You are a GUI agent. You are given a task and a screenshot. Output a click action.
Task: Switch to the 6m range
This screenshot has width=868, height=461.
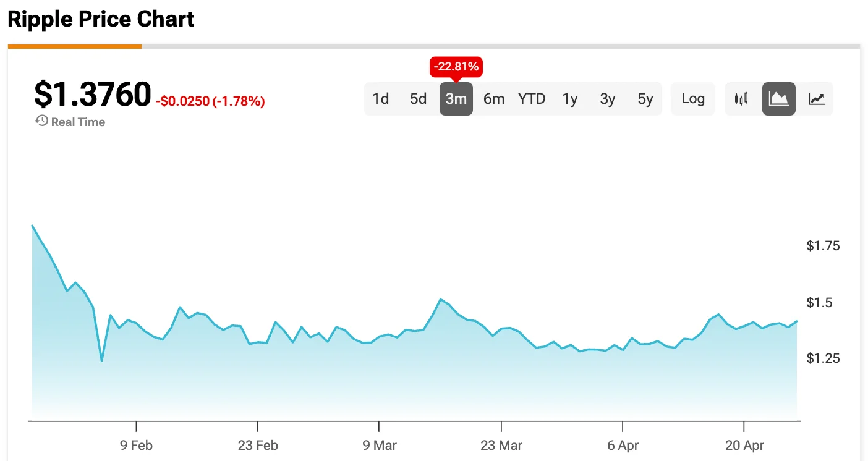pos(494,99)
